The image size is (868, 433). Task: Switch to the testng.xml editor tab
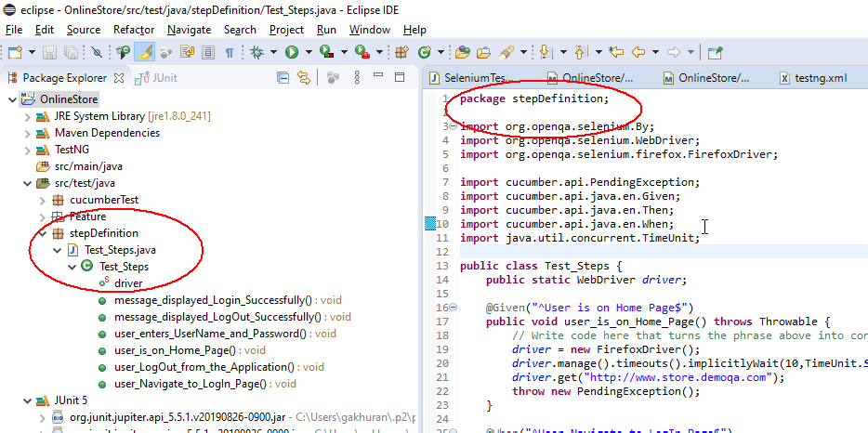(x=814, y=78)
